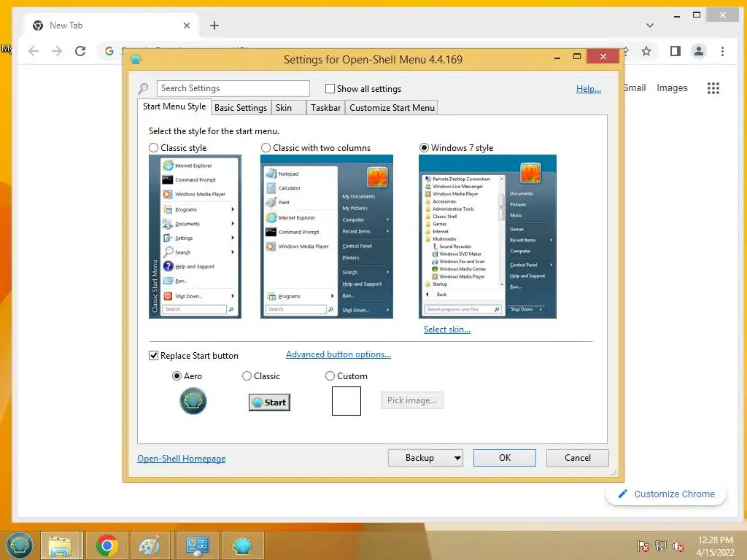Open File Explorer from the taskbar
Viewport: 747px width, 560px height.
[60, 545]
